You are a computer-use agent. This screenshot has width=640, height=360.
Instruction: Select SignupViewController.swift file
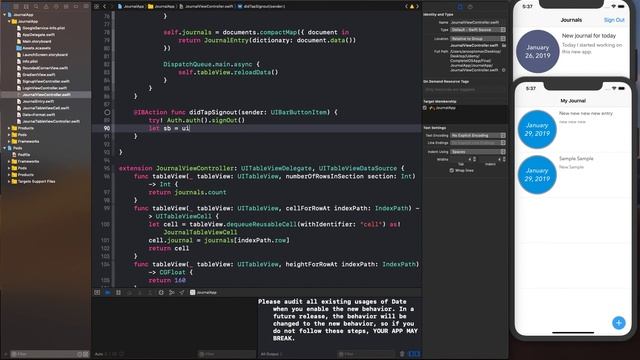coord(46,81)
